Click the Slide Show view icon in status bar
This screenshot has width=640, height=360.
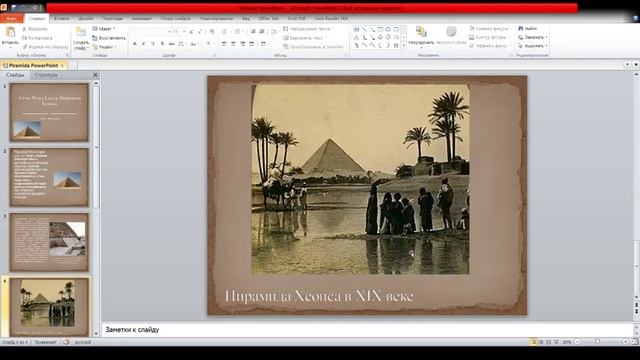pyautogui.click(x=556, y=342)
